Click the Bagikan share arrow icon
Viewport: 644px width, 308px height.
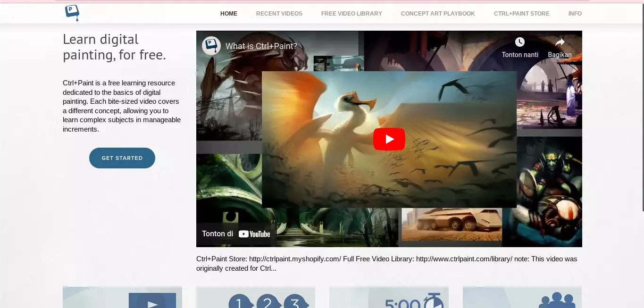pyautogui.click(x=560, y=42)
